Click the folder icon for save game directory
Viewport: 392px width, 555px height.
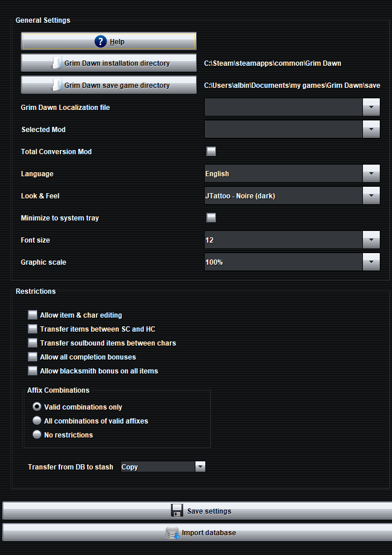[57, 85]
